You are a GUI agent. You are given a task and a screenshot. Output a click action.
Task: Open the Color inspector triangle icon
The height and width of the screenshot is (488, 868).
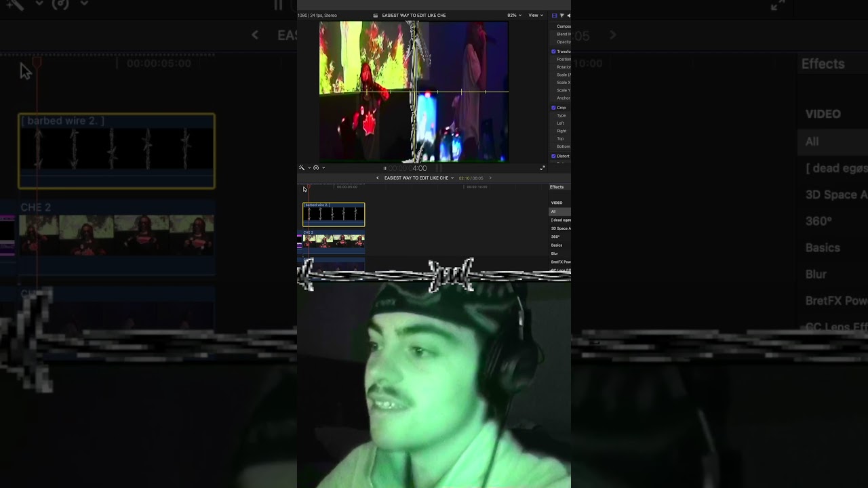point(561,15)
